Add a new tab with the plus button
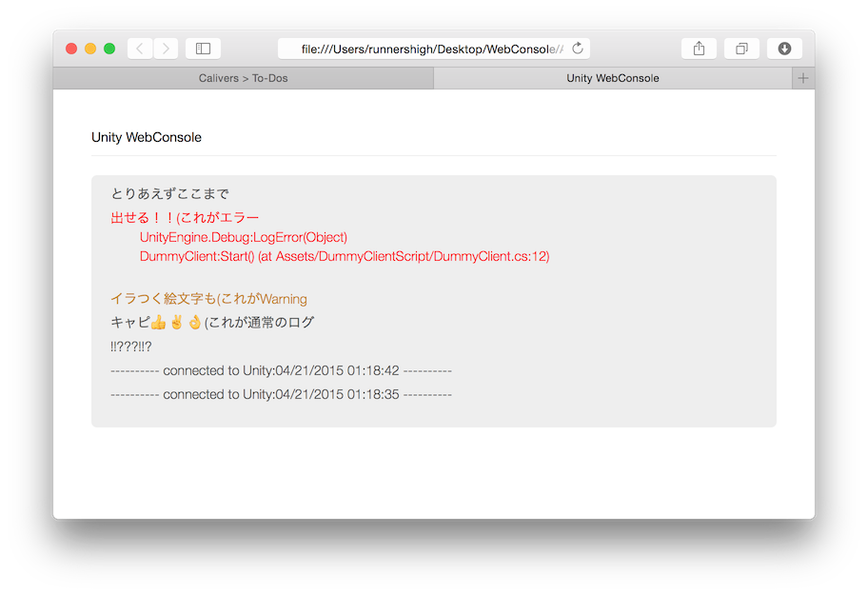 pyautogui.click(x=803, y=78)
